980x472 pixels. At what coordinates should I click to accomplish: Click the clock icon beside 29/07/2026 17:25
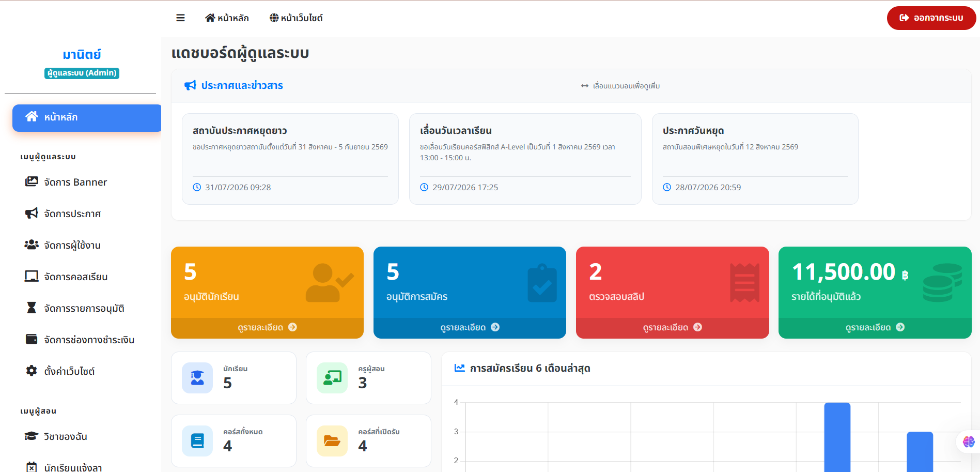click(424, 187)
